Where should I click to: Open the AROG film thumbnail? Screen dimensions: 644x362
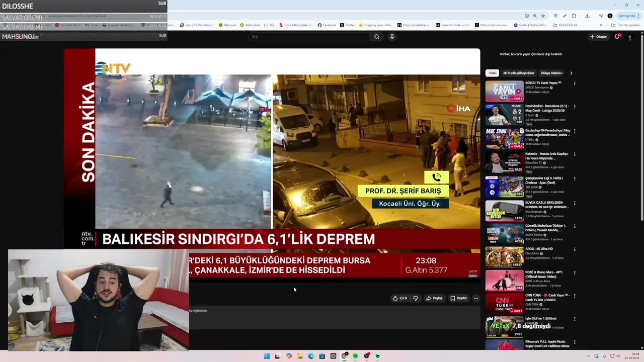pos(504,257)
